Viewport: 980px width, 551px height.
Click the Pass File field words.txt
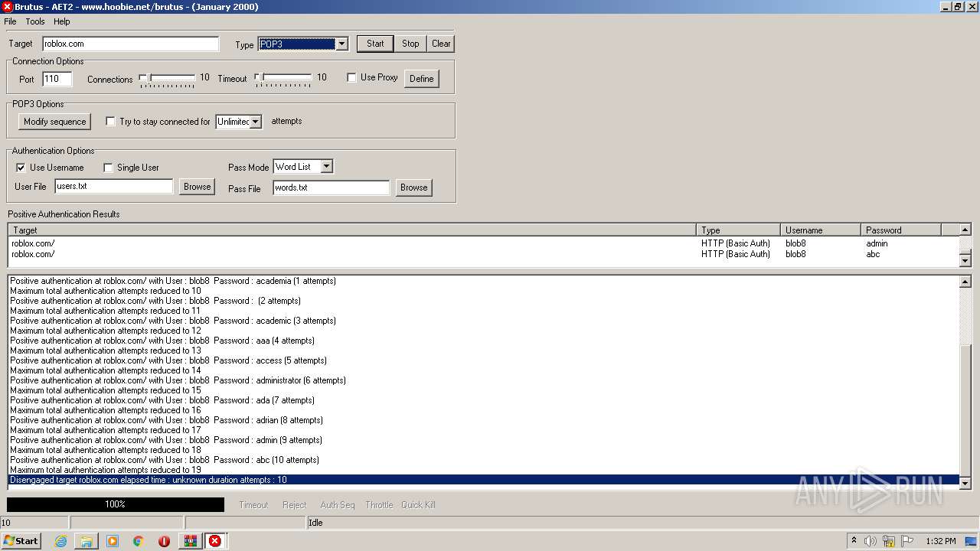coord(331,187)
